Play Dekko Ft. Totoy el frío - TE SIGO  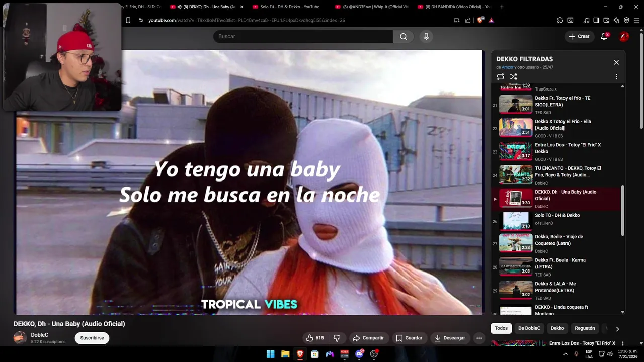click(556, 105)
